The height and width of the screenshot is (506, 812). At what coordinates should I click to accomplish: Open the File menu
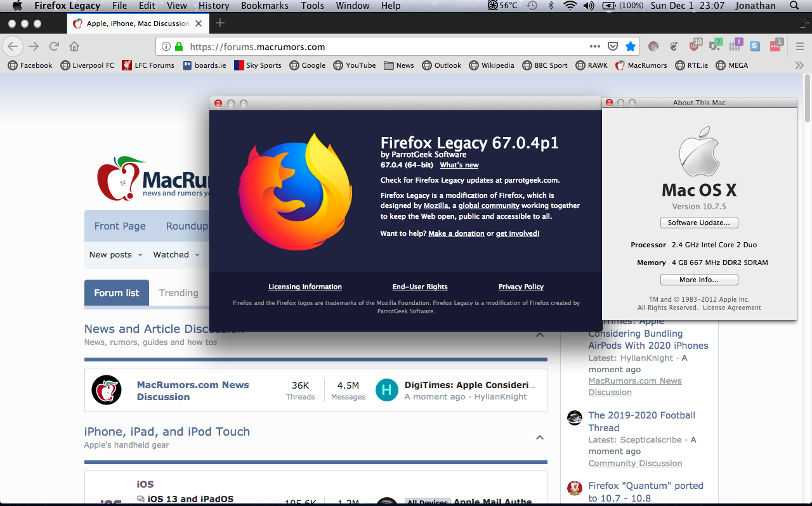point(119,6)
